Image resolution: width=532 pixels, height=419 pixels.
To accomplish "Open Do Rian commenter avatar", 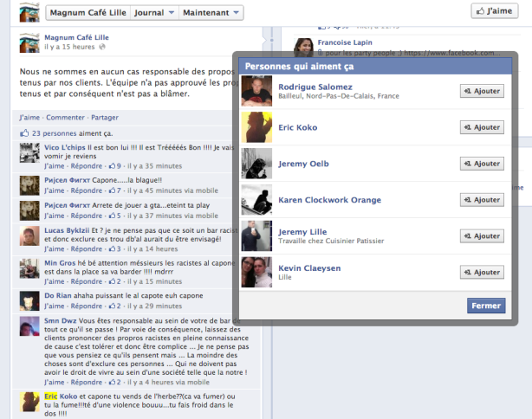I will tap(29, 301).
